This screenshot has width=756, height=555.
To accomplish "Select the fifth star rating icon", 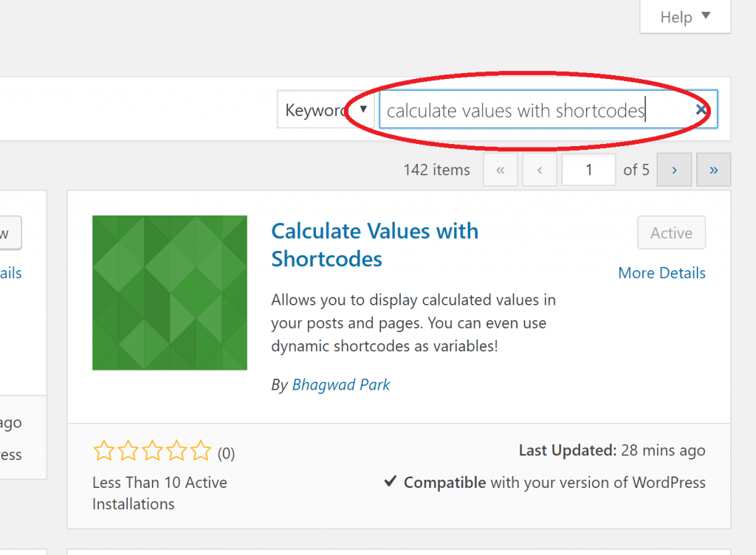I will click(200, 451).
